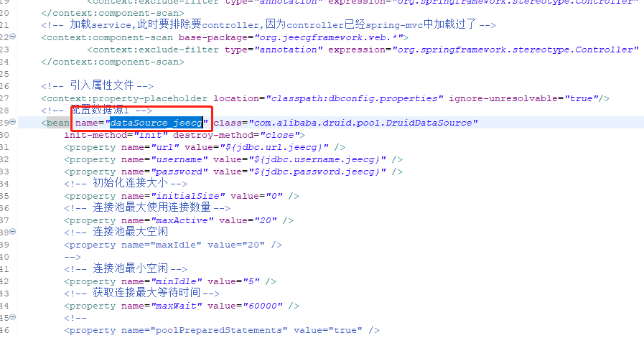Collapse the bean fold marker on line 29

[13, 122]
